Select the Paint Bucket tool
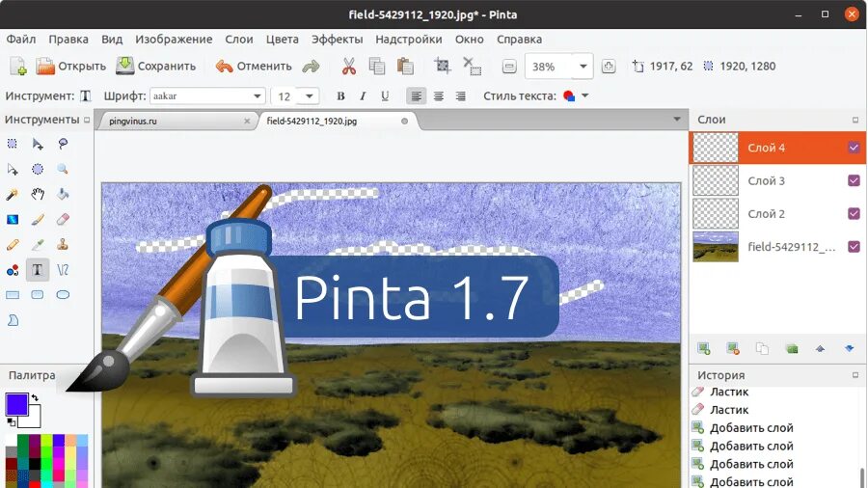The height and width of the screenshot is (488, 868). pos(63,194)
